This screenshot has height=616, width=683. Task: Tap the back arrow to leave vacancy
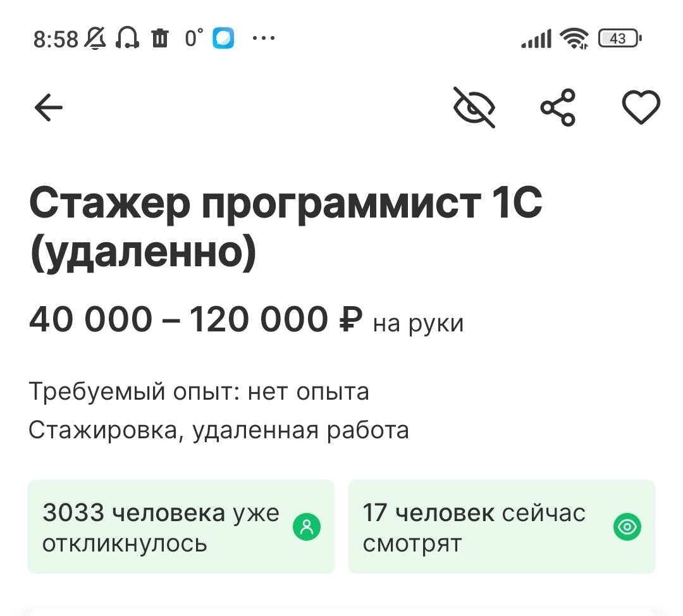pos(49,108)
